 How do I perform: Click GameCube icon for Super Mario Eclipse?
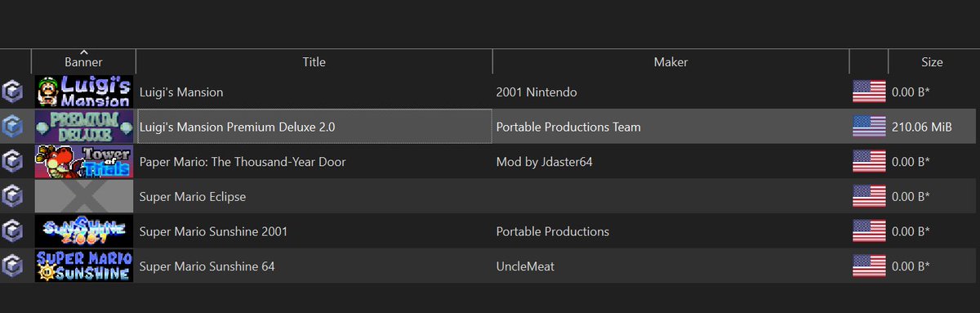(x=12, y=196)
